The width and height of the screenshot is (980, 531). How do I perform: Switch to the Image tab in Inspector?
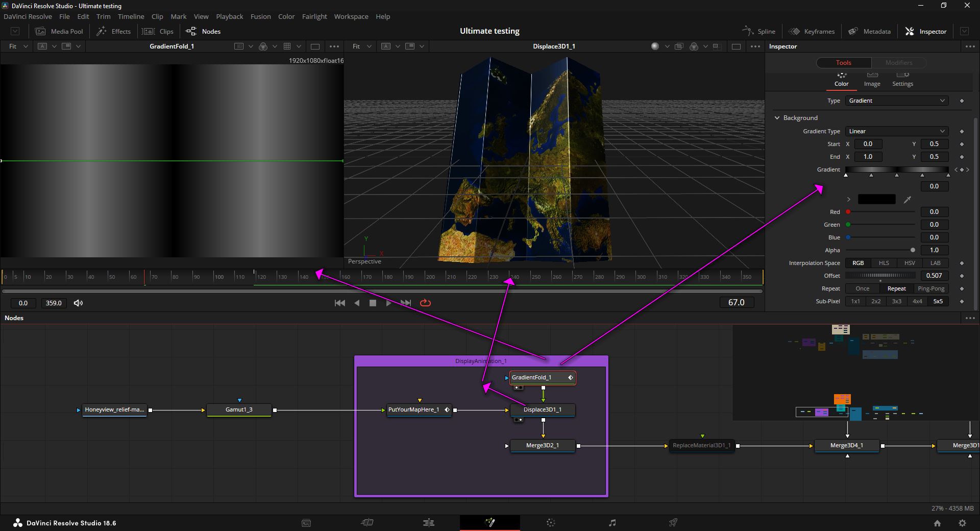click(x=872, y=79)
